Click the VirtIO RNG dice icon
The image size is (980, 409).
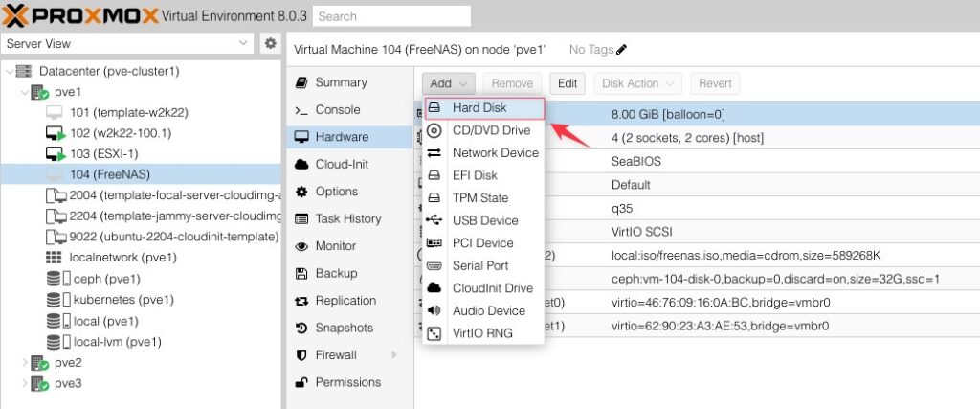point(434,333)
